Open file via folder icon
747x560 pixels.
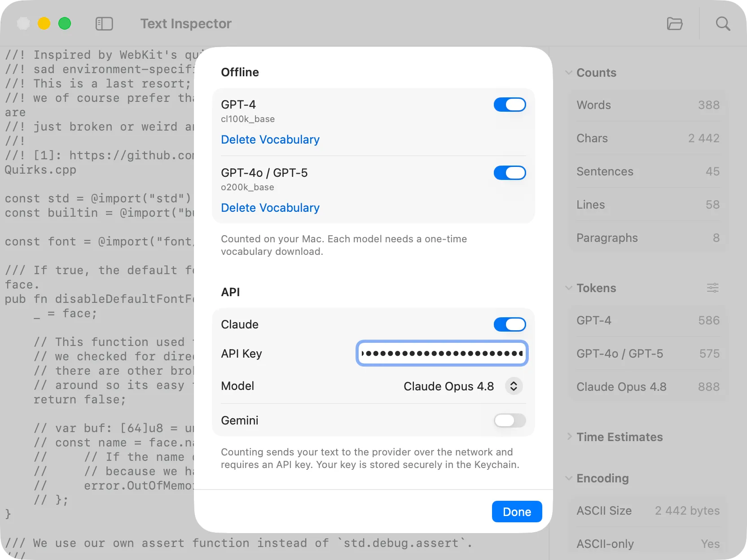(675, 23)
